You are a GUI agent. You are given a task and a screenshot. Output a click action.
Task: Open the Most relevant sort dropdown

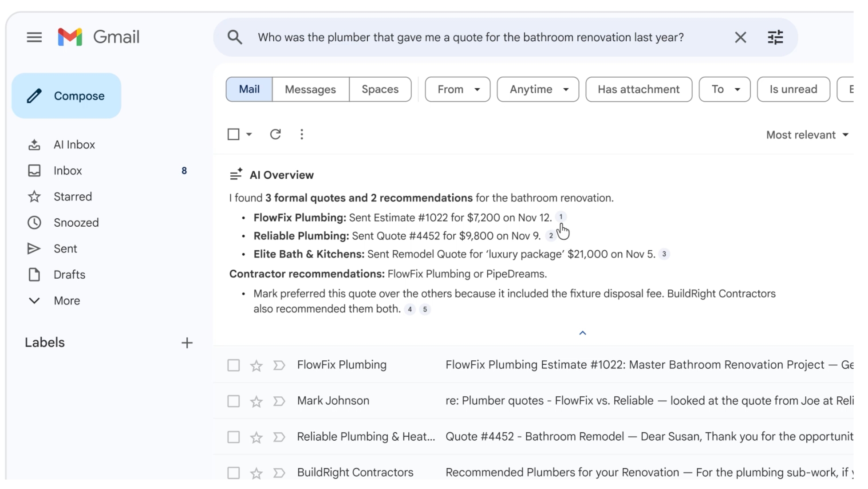[x=807, y=135]
